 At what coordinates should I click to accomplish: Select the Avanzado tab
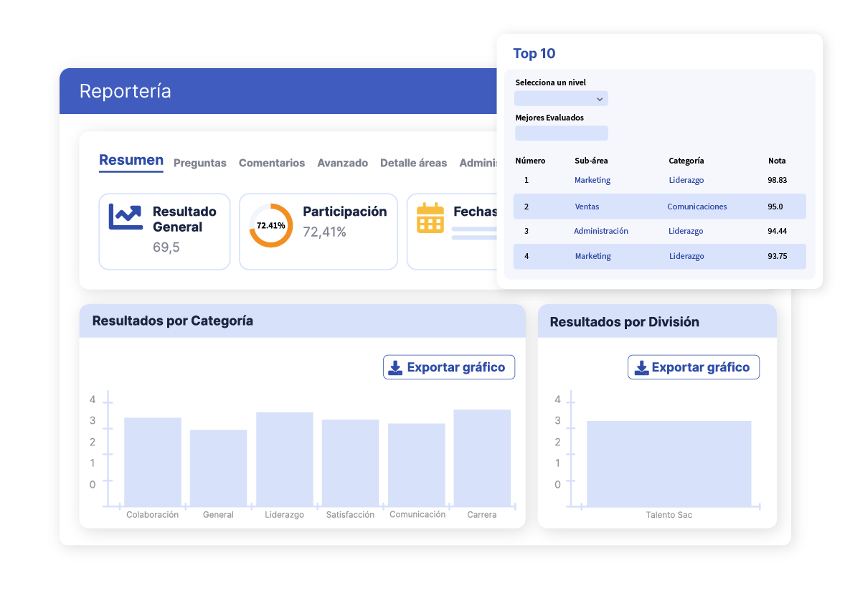(x=342, y=163)
